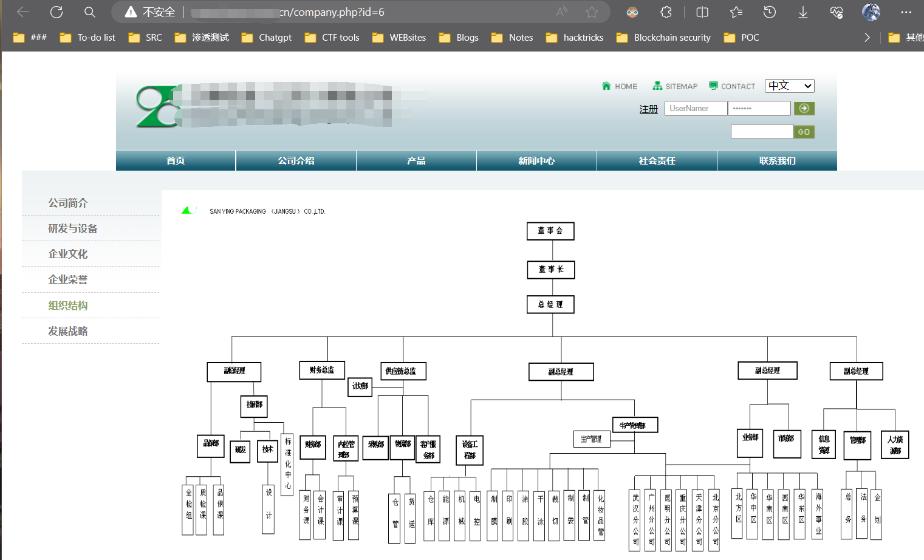Image resolution: width=924 pixels, height=560 pixels.
Task: Select 组织结构 in the sidebar
Action: click(68, 306)
